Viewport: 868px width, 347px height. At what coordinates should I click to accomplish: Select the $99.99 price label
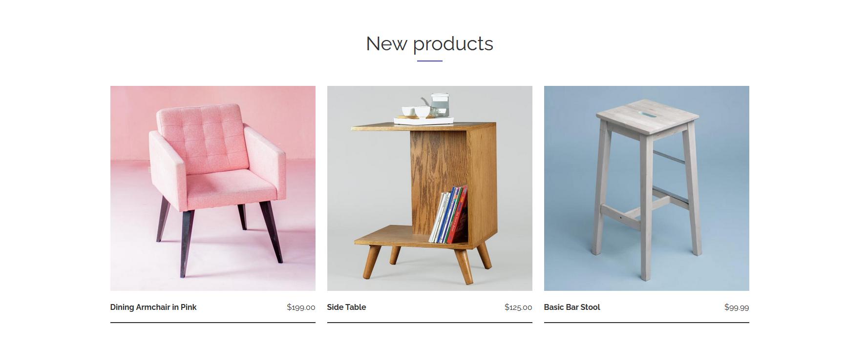pos(737,307)
